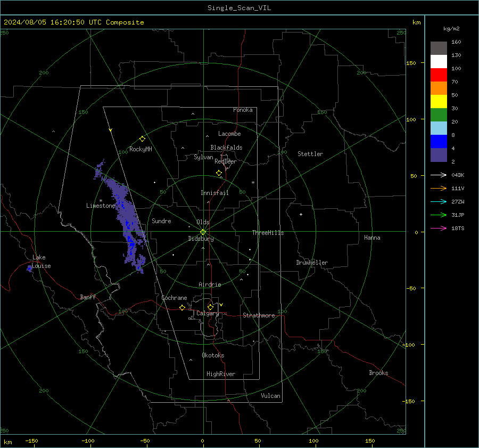Image resolution: width=479 pixels, height=448 pixels.
Task: Click the small radar echo near Lake Louise
Action: pos(29,269)
